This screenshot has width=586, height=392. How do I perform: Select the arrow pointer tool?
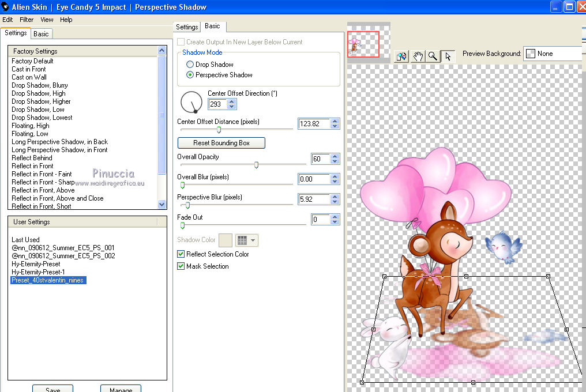point(448,56)
